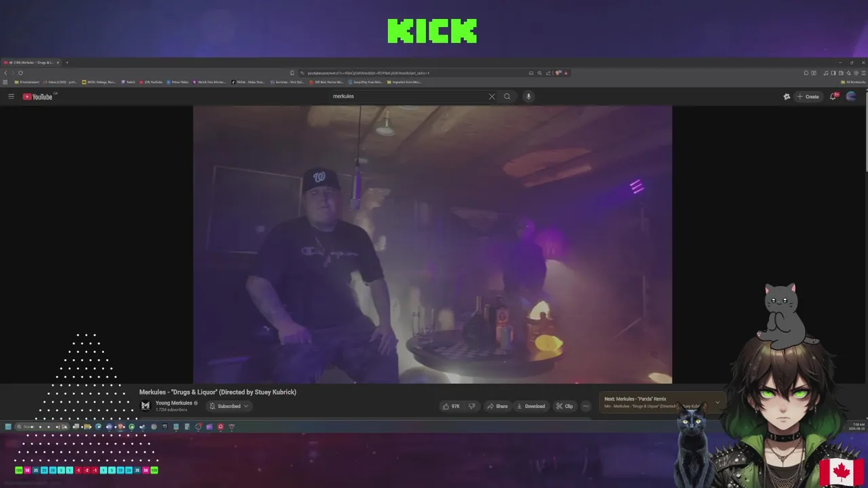Open the Windows Start button

pyautogui.click(x=8, y=426)
